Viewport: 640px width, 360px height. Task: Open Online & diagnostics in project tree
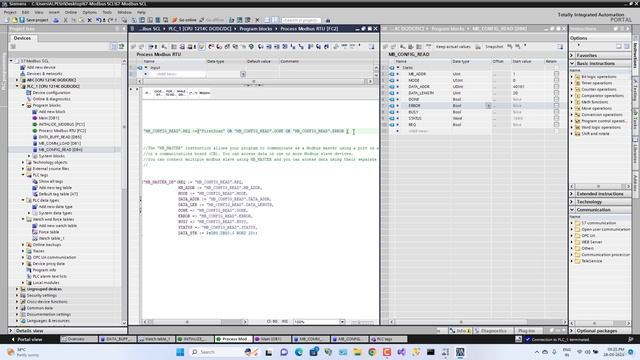point(51,99)
